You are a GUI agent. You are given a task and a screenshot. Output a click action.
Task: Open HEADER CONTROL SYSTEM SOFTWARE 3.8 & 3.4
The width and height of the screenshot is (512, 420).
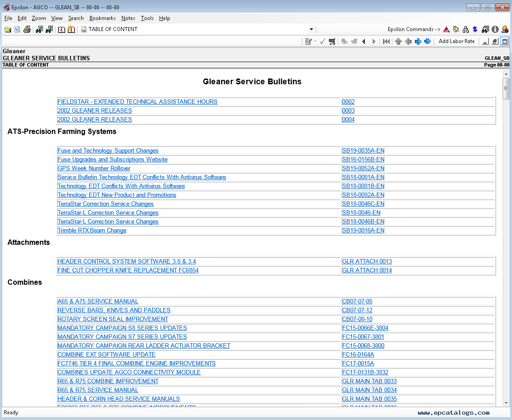[x=127, y=262]
